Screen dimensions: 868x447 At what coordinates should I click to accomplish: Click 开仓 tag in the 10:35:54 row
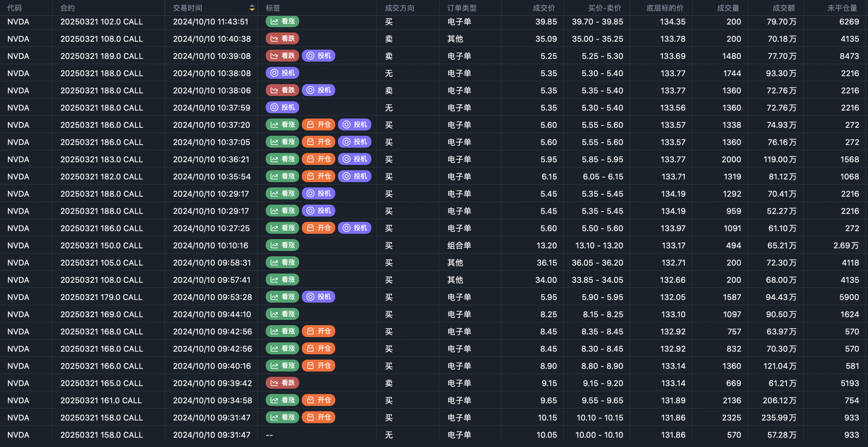click(318, 176)
